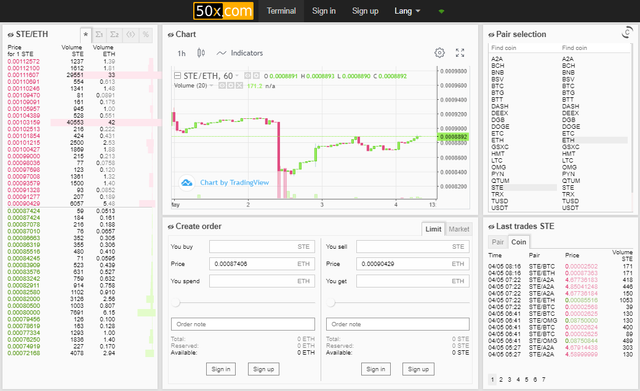Select USDT in the first coin list
The image size is (640, 391).
[500, 208]
